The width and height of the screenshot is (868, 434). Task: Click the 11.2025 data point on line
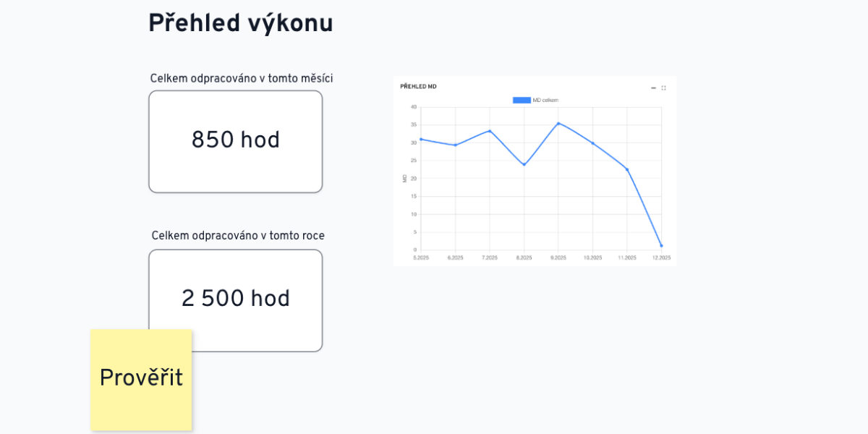[627, 169]
